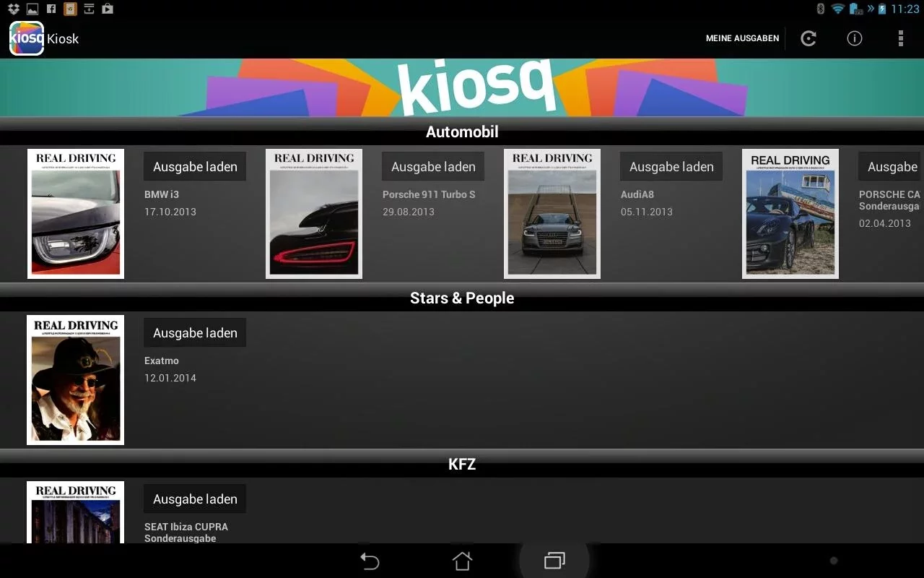
Task: Tap the kiosq colorful banner
Action: coord(462,87)
